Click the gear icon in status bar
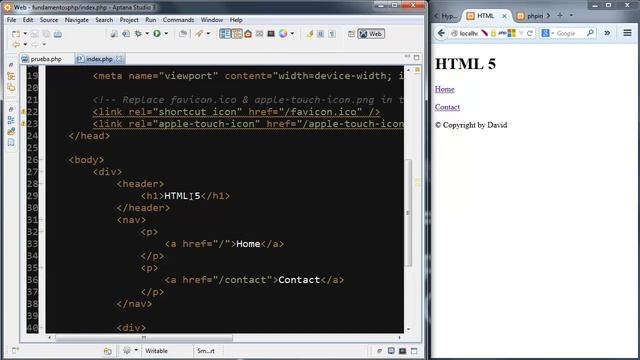640x360 pixels. tap(127, 351)
